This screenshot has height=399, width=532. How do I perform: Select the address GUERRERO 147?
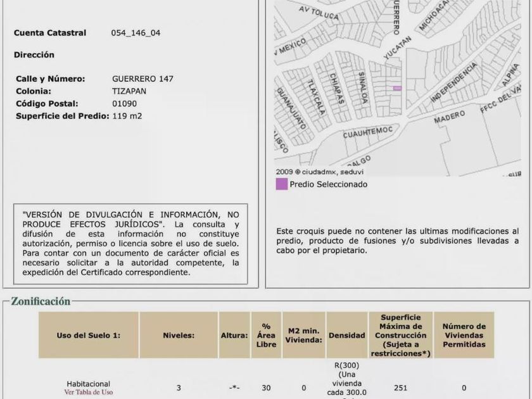[142, 79]
